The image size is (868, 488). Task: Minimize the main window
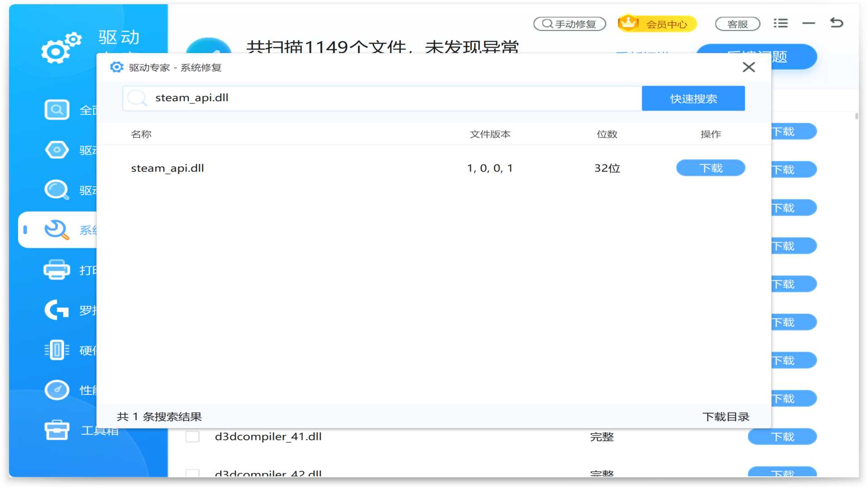pyautogui.click(x=808, y=23)
